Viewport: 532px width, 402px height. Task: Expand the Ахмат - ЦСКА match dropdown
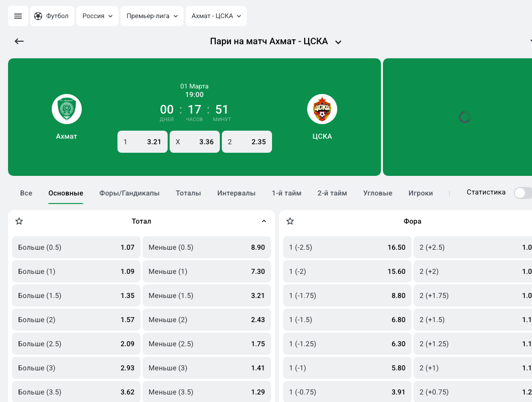point(216,16)
